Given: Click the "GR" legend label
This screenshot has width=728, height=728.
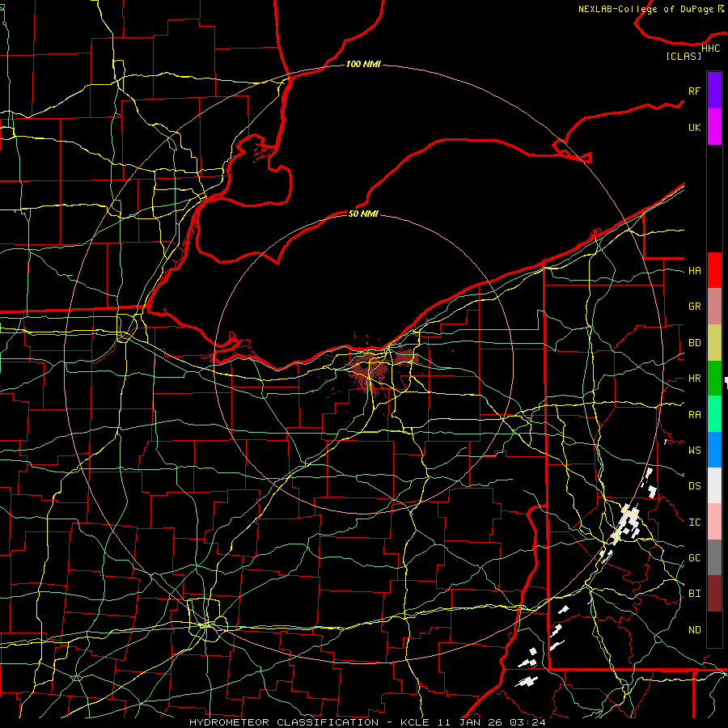Looking at the screenshot, I should [x=695, y=307].
